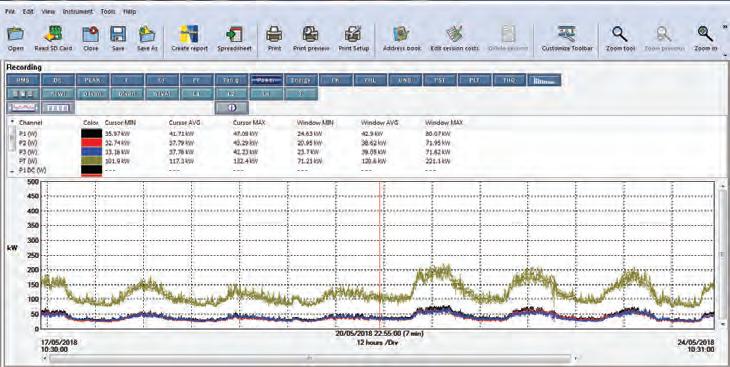Click the Read SD Card toolbar icon

click(x=53, y=35)
